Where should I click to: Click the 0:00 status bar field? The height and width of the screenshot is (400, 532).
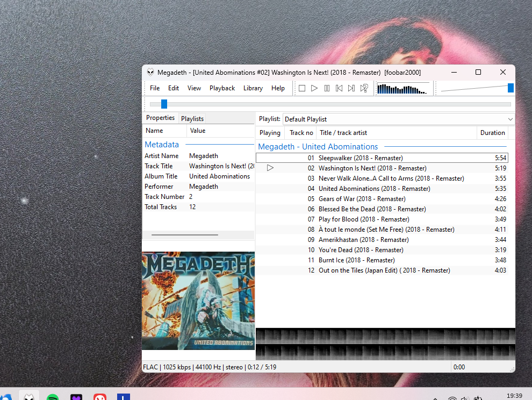coord(459,367)
